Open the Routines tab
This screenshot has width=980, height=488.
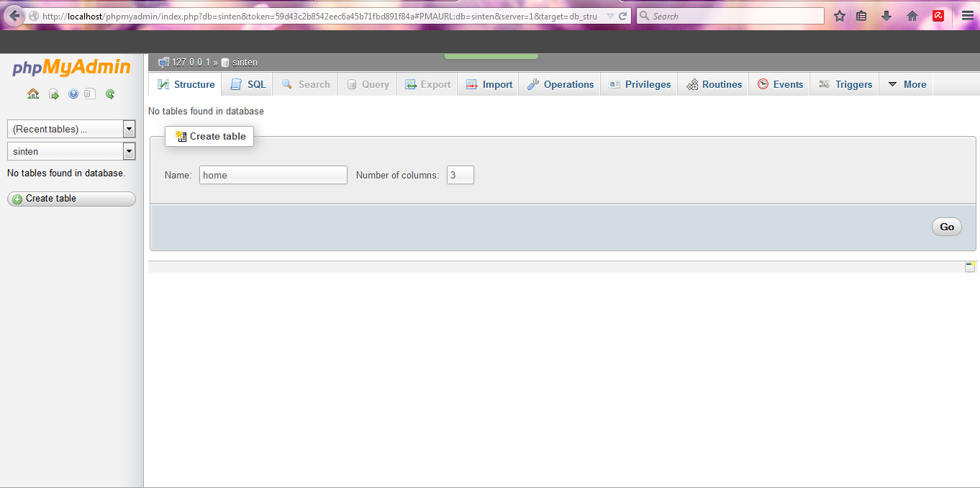(x=714, y=84)
